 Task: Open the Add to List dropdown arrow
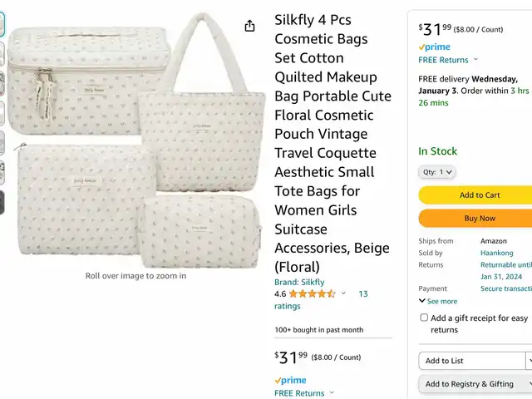coord(529,361)
